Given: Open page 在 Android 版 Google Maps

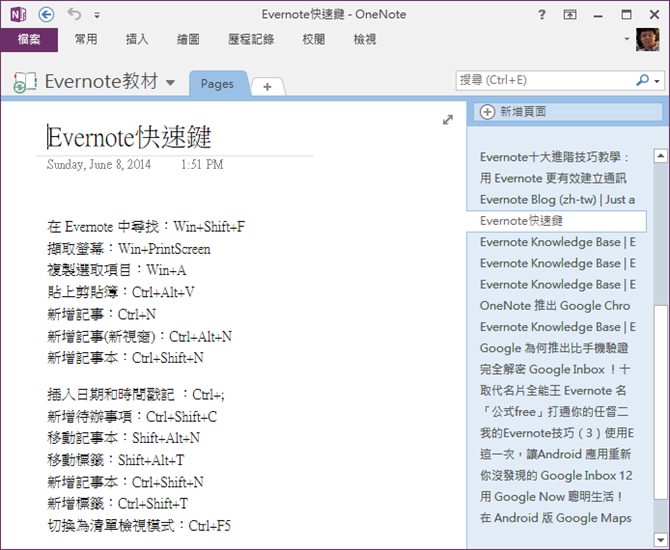Looking at the screenshot, I should 556,518.
